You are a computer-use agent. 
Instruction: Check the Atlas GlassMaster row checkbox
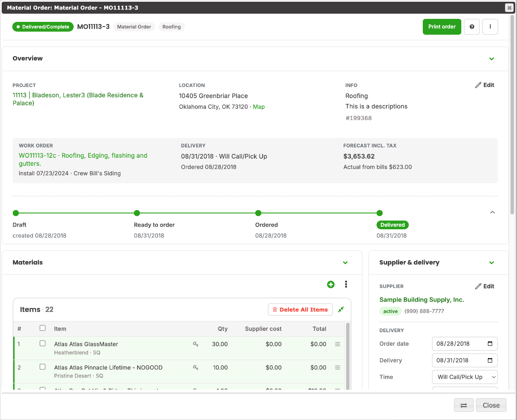pyautogui.click(x=42, y=343)
